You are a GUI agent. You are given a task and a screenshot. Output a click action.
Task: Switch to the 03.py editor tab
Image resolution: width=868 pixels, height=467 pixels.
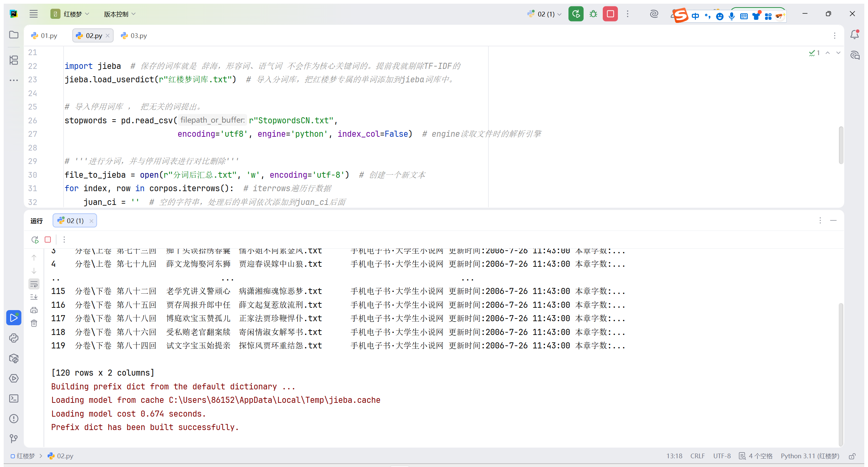point(134,36)
